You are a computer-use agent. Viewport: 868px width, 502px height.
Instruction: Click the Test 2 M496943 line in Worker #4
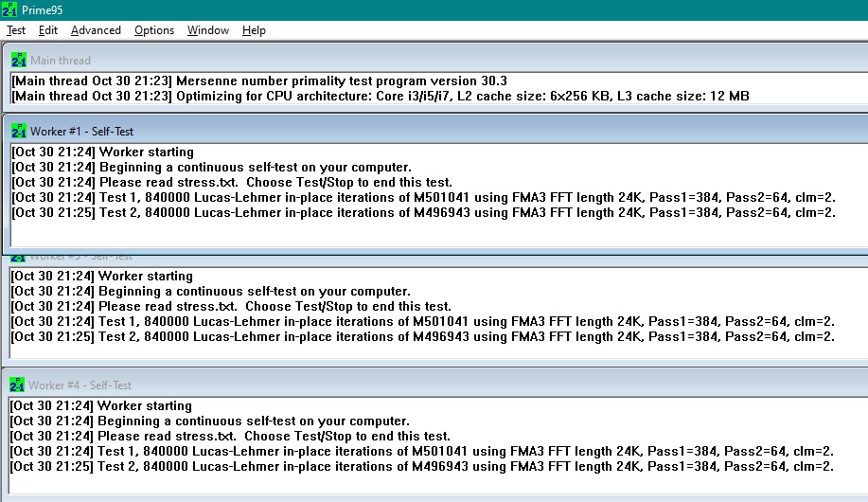[422, 467]
